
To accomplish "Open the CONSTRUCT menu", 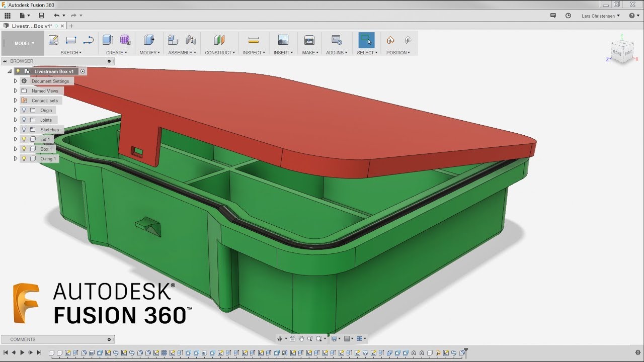I will click(x=220, y=52).
